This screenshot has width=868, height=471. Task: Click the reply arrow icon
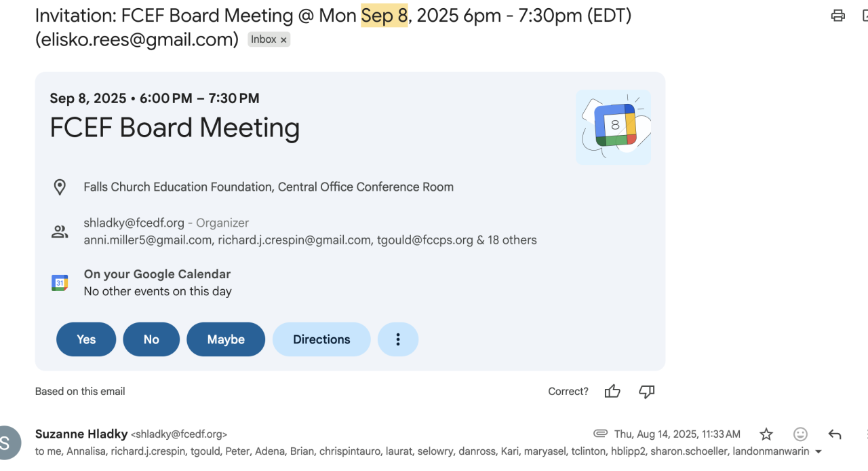point(835,434)
